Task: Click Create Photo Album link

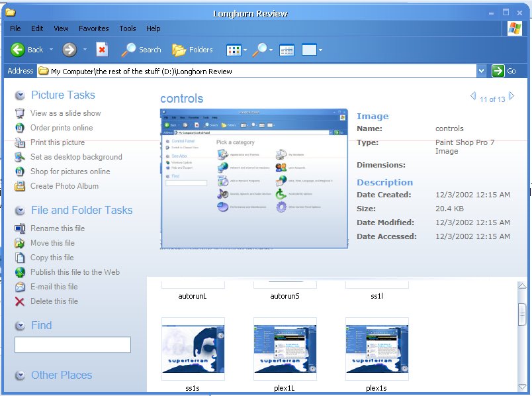Action: pyautogui.click(x=64, y=186)
